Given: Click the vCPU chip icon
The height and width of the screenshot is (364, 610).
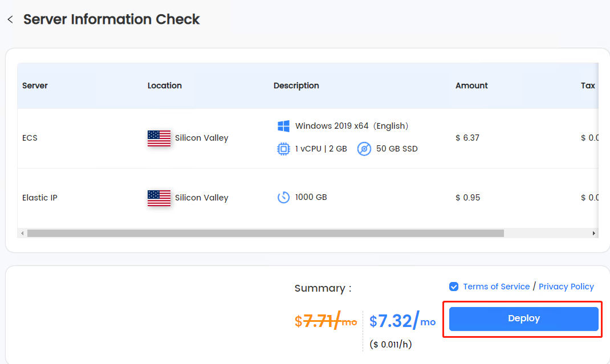Looking at the screenshot, I should [283, 149].
